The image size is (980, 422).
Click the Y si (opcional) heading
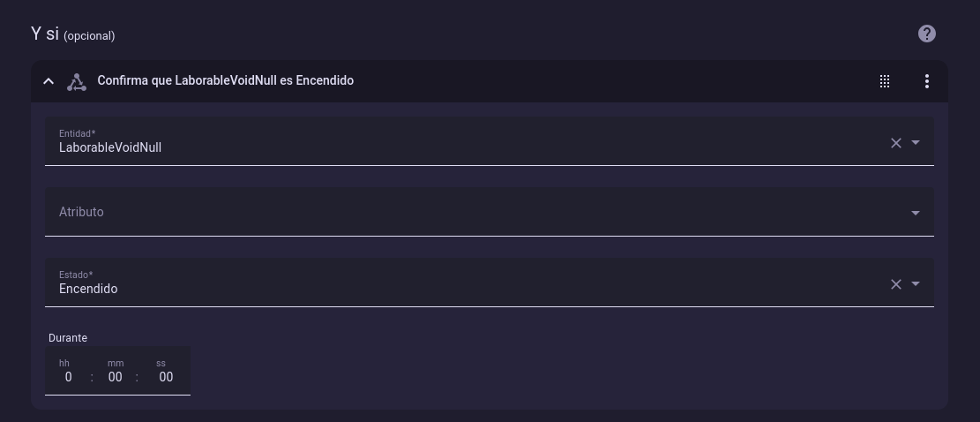72,34
